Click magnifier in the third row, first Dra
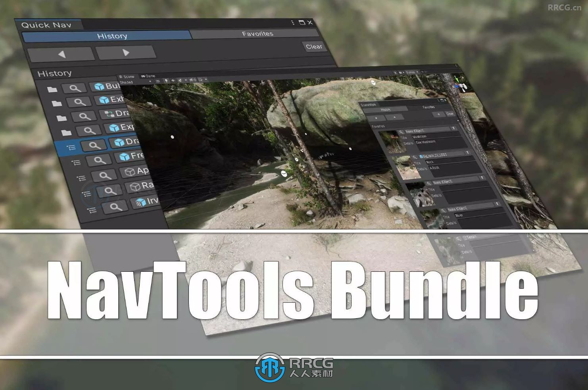Image resolution: width=588 pixels, height=390 pixels. 84,116
